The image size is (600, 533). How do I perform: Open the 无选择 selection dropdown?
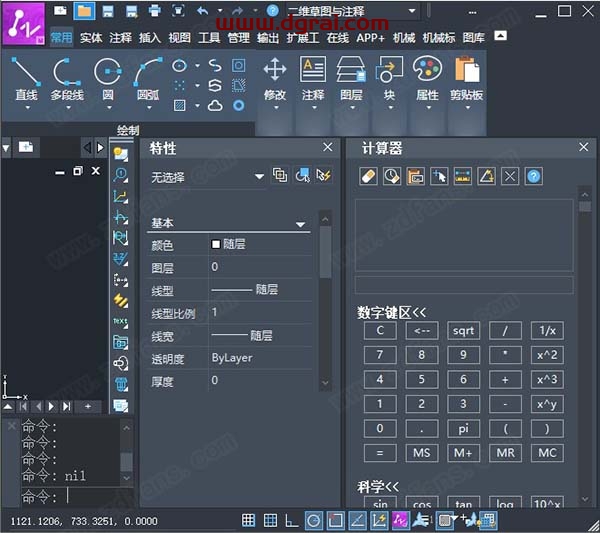[x=259, y=176]
